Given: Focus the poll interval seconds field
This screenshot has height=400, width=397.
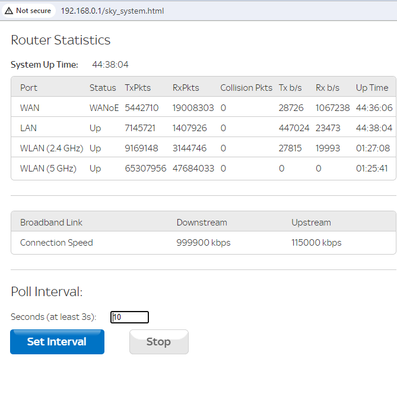Looking at the screenshot, I should [x=129, y=317].
